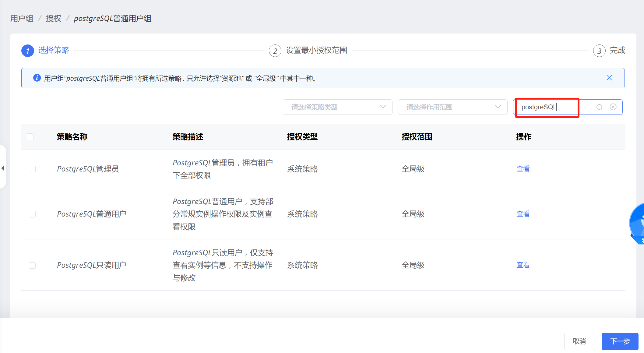The width and height of the screenshot is (644, 353).
Task: Click the search magnifier icon
Action: (x=599, y=107)
